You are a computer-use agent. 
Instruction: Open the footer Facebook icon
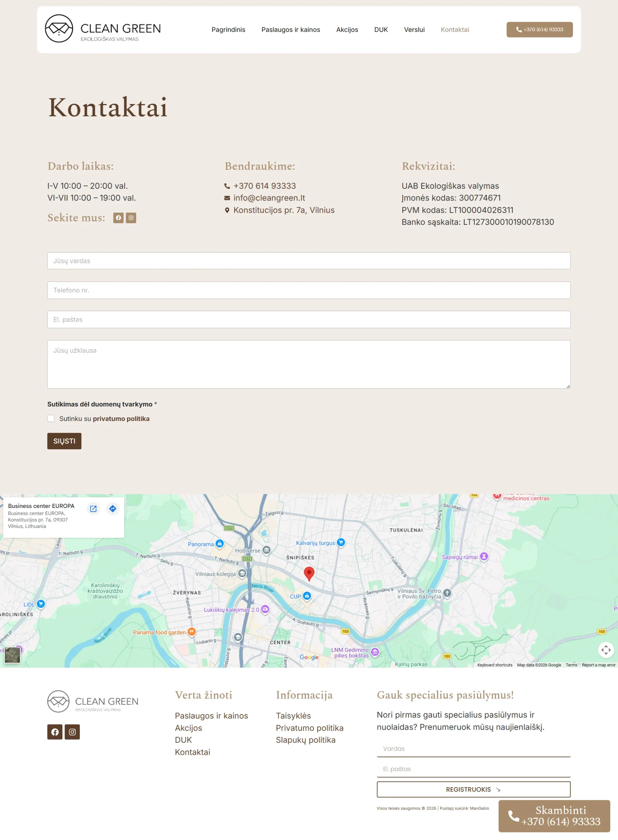tap(55, 732)
